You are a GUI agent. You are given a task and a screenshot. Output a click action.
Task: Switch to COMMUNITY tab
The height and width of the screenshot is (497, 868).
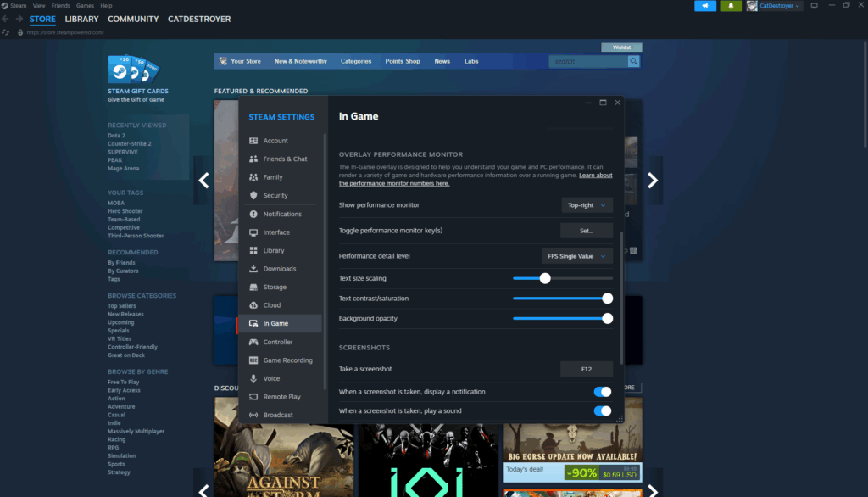(x=133, y=19)
